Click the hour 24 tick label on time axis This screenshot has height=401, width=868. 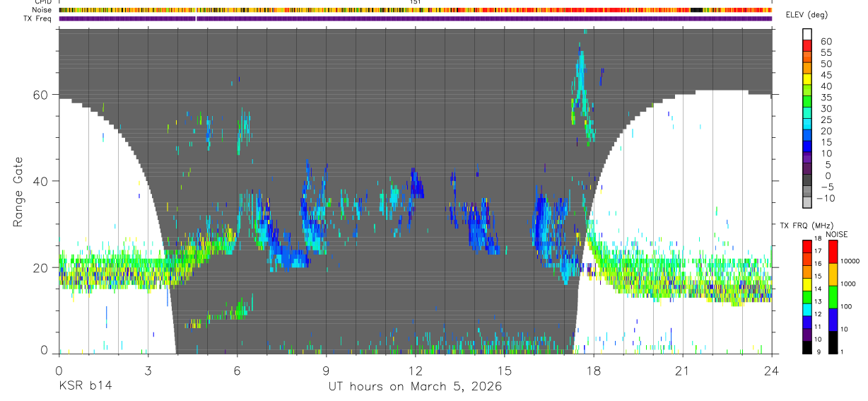772,371
